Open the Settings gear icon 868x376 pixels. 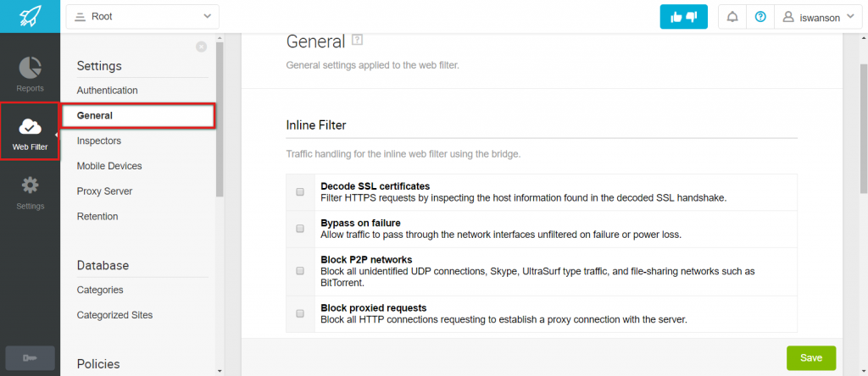coord(30,185)
